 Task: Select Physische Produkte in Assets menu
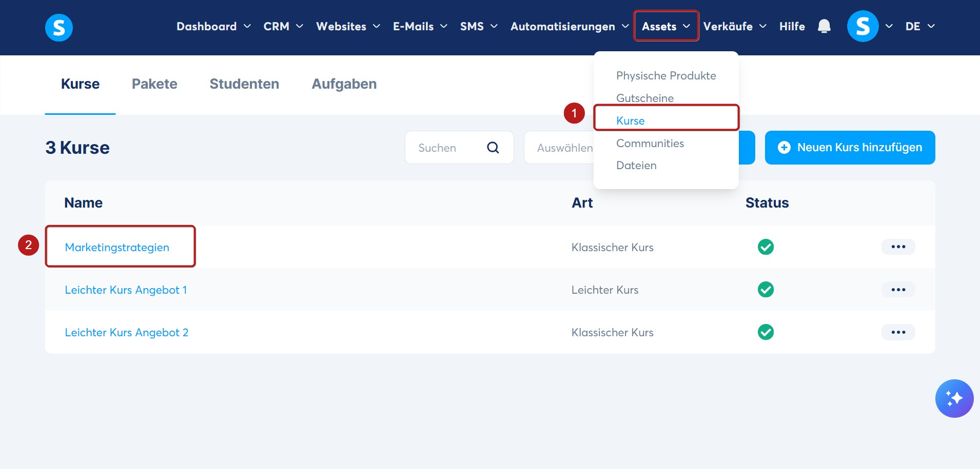666,76
